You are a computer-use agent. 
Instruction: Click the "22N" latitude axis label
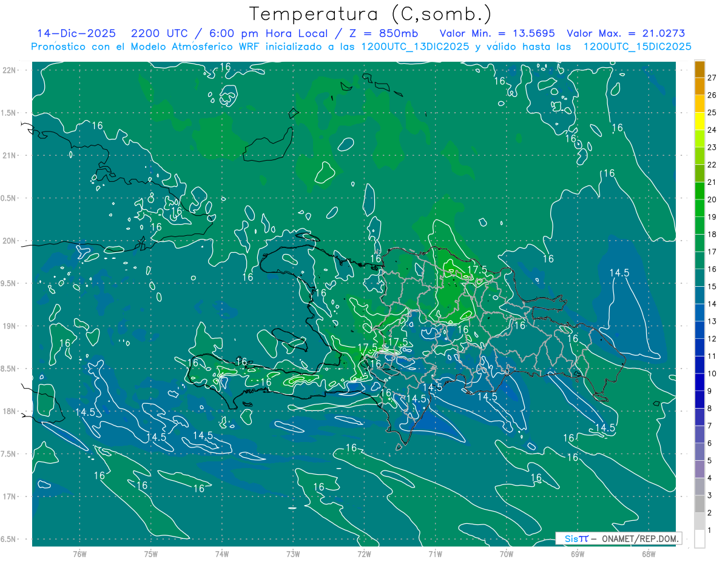point(10,70)
